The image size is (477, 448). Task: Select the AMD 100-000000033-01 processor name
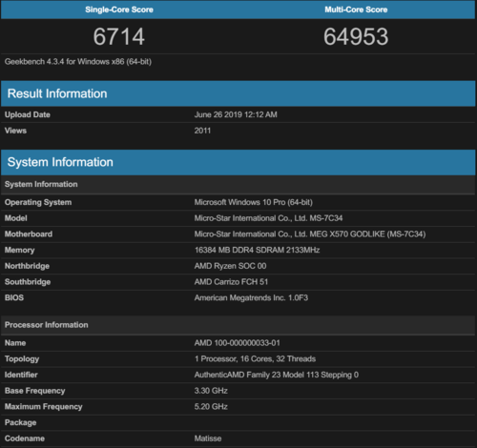[238, 343]
